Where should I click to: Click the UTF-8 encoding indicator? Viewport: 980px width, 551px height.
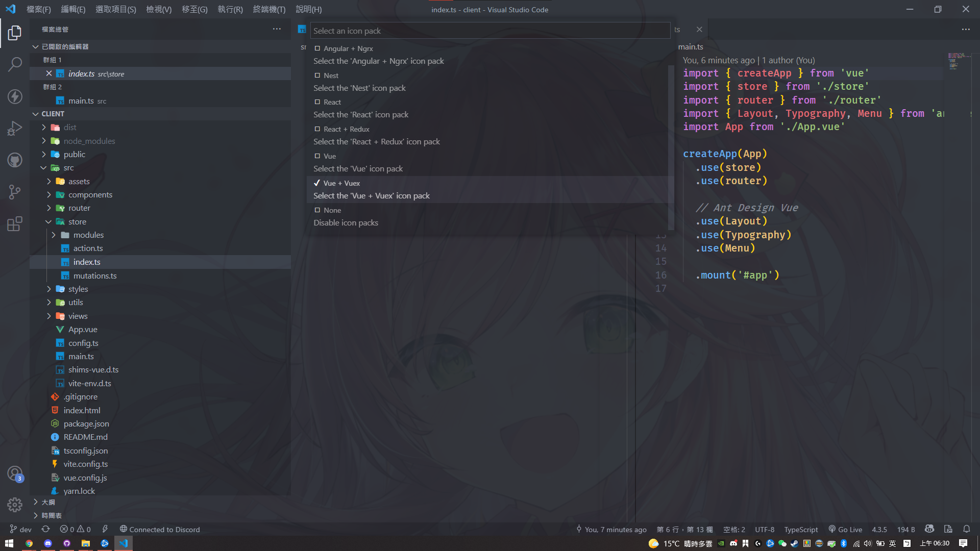click(x=765, y=529)
